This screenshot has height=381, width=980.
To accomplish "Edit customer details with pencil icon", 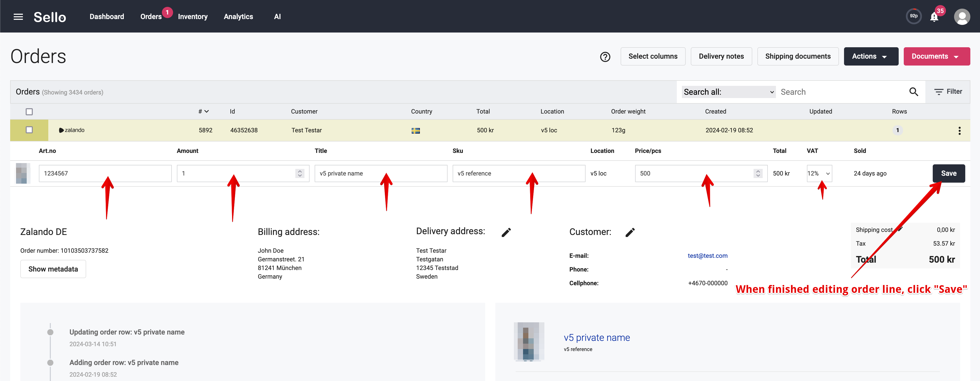I will click(x=630, y=232).
